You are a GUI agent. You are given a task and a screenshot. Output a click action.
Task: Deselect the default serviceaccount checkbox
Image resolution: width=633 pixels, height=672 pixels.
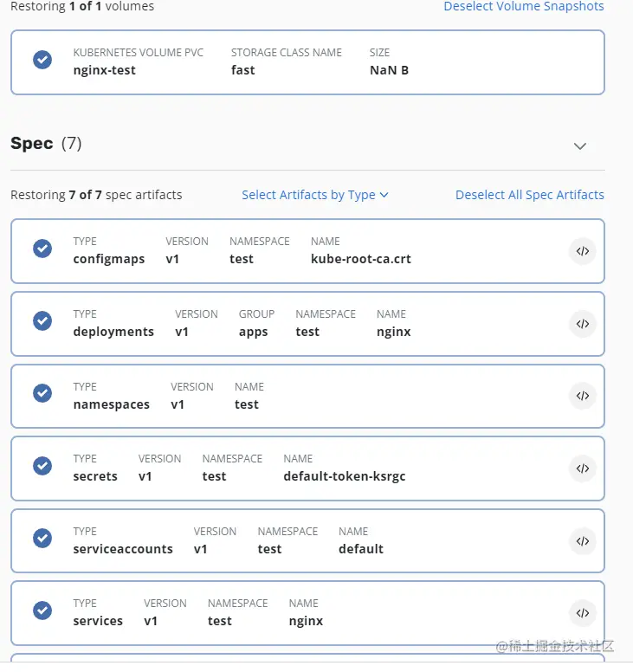click(42, 539)
